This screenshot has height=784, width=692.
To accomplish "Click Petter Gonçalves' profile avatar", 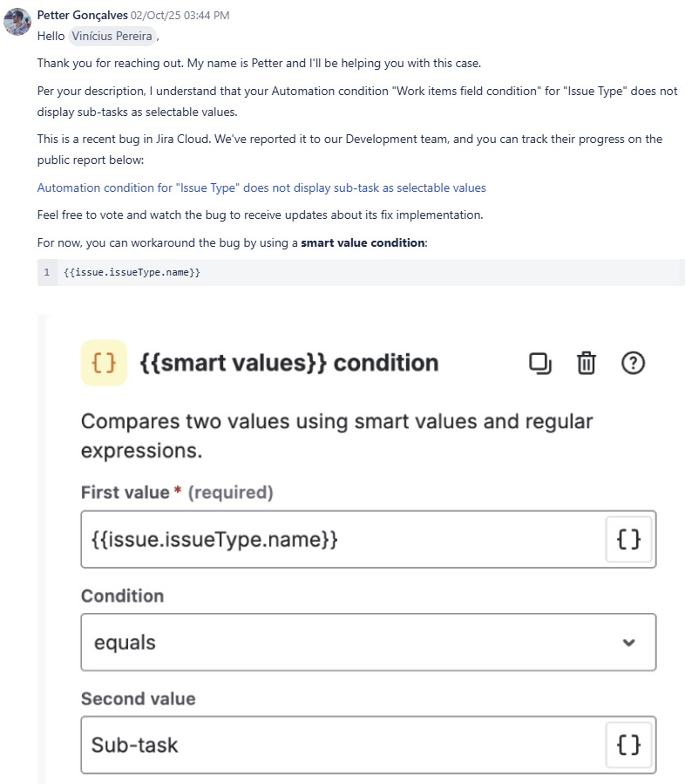I will coord(17,22).
